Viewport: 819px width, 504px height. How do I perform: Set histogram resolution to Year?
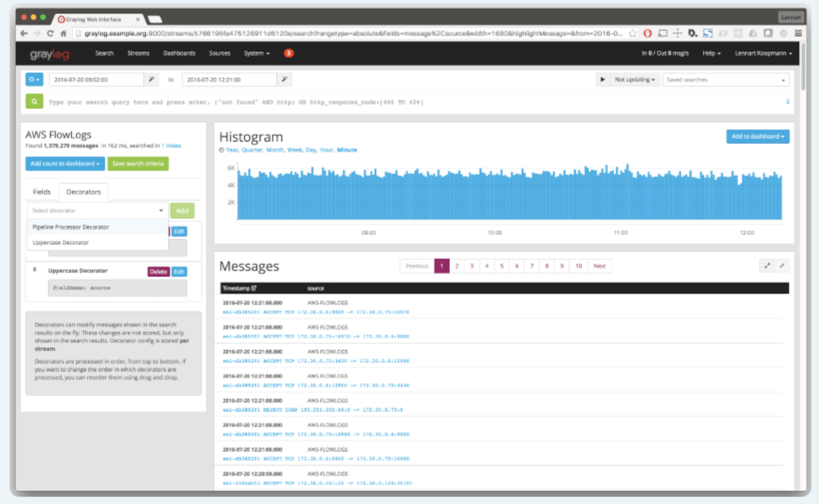tap(232, 150)
